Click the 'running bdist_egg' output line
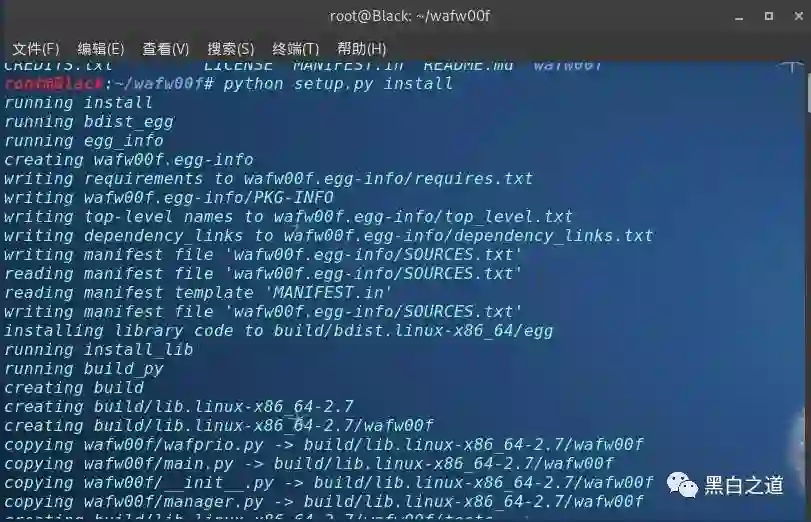Screen dimensions: 811x522 89,122
